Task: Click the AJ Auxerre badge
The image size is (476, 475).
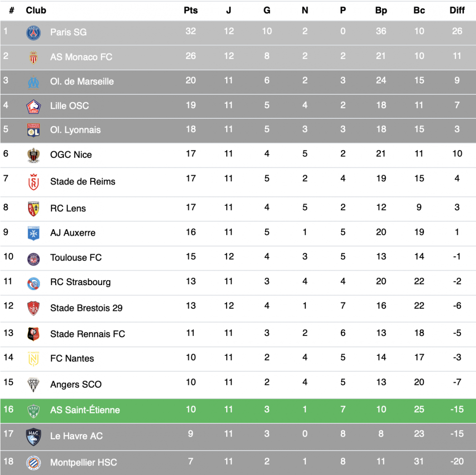Action: (x=34, y=233)
